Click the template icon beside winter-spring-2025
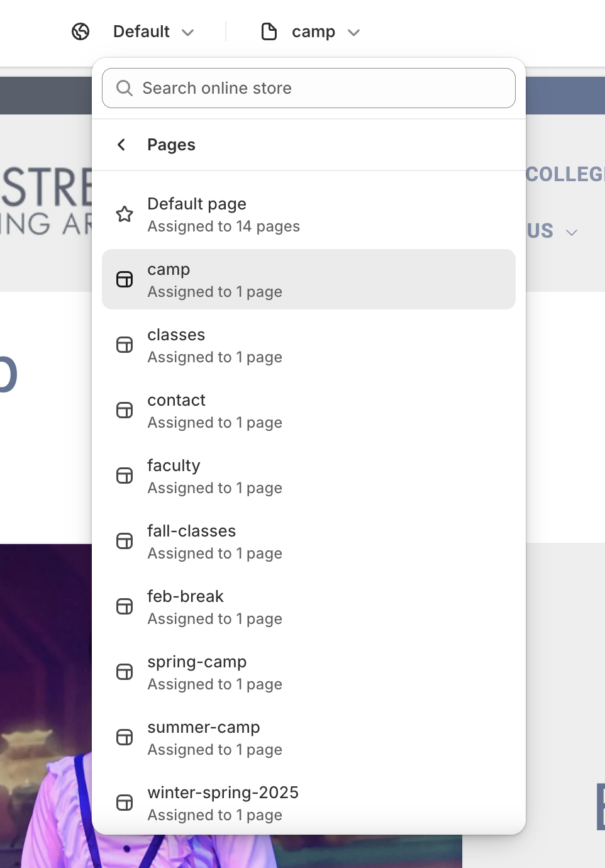The width and height of the screenshot is (605, 868). [124, 803]
